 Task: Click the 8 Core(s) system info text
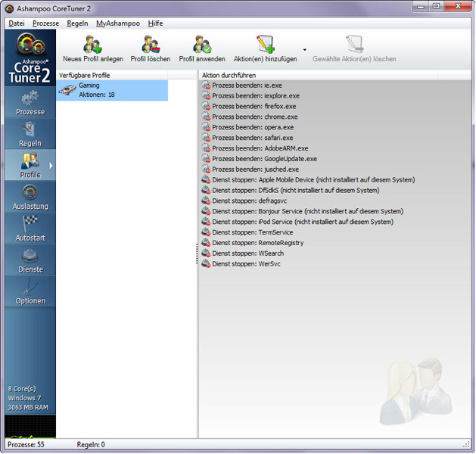(x=22, y=389)
